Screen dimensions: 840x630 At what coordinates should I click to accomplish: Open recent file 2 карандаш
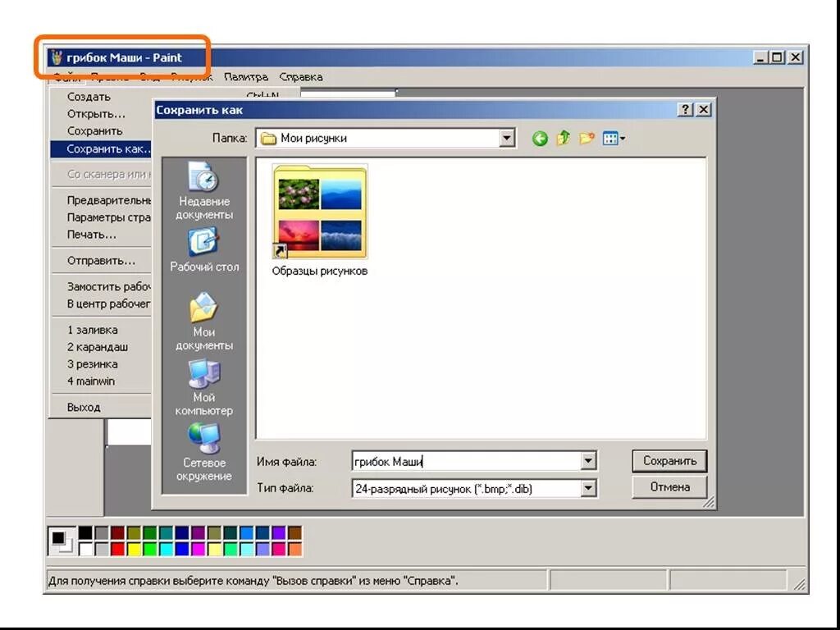point(97,347)
